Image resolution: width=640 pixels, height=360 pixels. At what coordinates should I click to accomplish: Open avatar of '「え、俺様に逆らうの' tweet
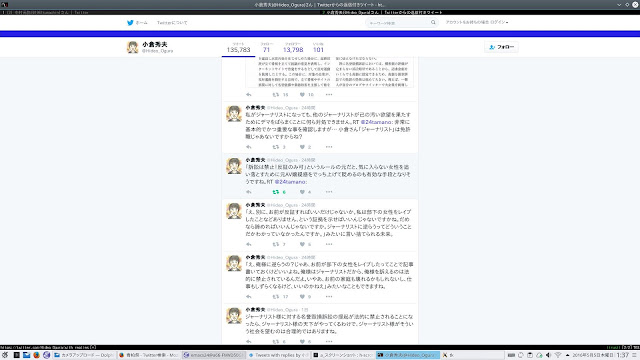(234, 263)
